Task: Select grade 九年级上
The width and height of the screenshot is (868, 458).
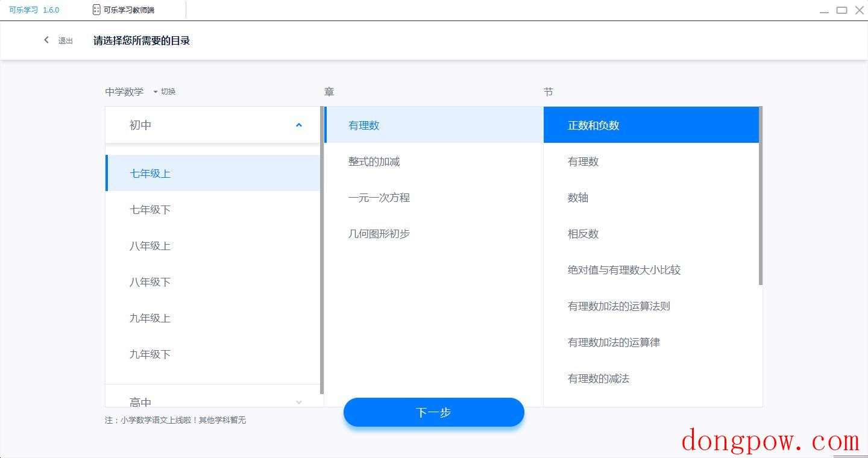Action: (213, 318)
